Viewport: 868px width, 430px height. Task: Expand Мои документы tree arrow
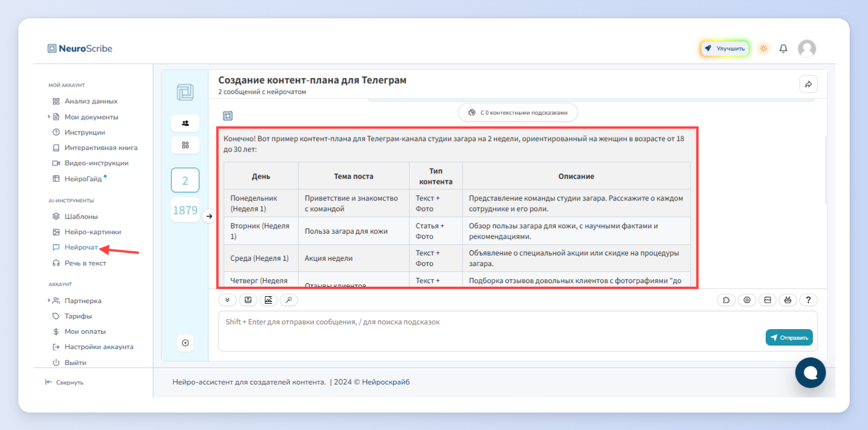(x=49, y=117)
